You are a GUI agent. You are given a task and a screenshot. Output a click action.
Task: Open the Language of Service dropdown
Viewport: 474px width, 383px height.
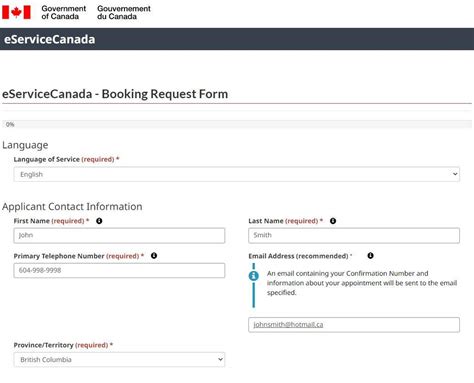tap(237, 174)
